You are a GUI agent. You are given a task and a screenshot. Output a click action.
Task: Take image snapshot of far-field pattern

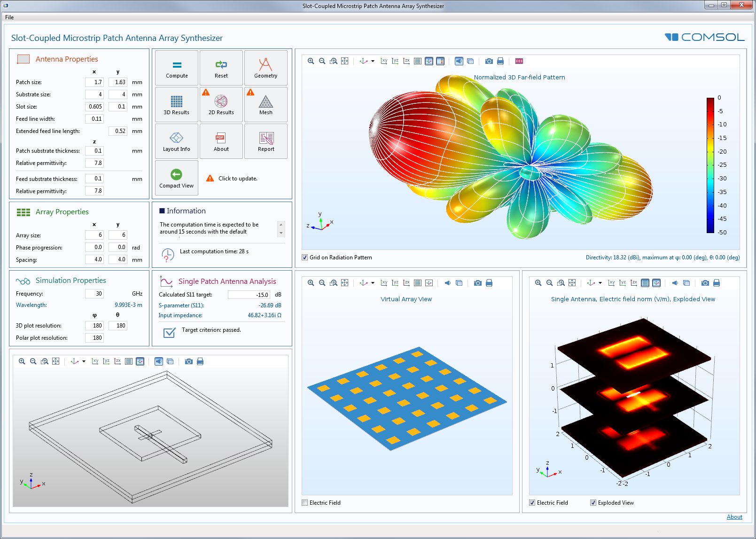click(x=489, y=61)
